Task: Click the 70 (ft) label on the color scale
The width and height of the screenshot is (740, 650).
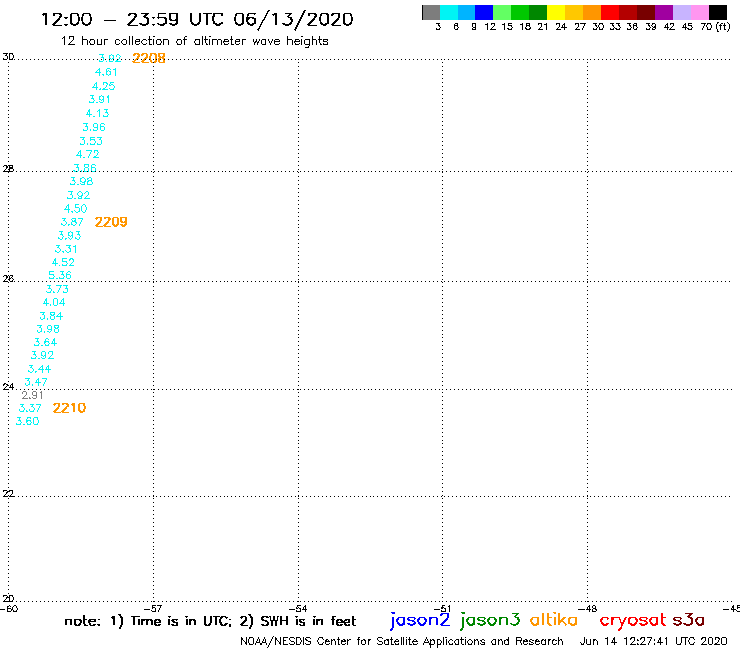Action: pyautogui.click(x=715, y=27)
